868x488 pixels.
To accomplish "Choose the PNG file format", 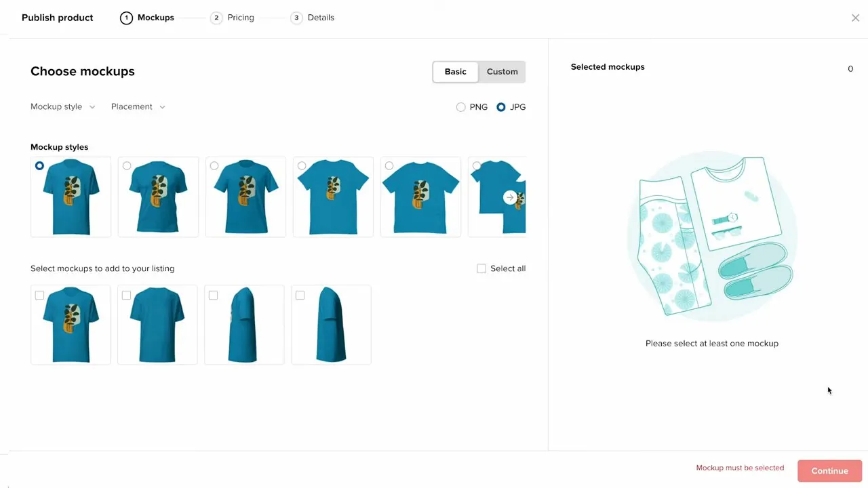I will [461, 107].
